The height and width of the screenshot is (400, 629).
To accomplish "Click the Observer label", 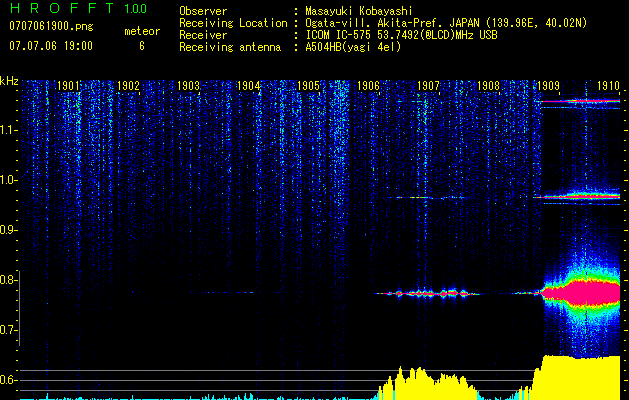I will pyautogui.click(x=203, y=12).
